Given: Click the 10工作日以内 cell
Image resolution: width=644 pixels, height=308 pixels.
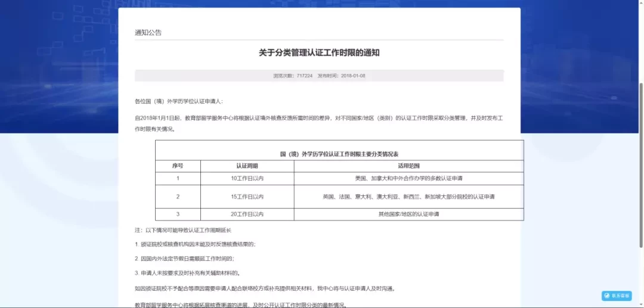Looking at the screenshot, I should pos(247,178).
